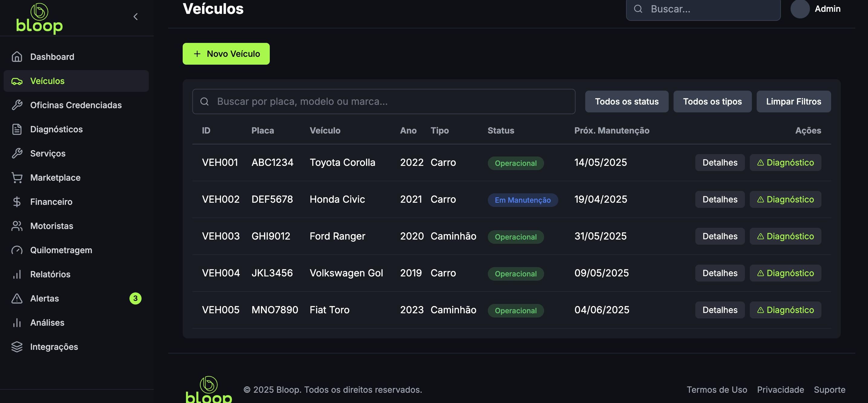Open Oficinas Credenciadas menu item

(x=76, y=105)
